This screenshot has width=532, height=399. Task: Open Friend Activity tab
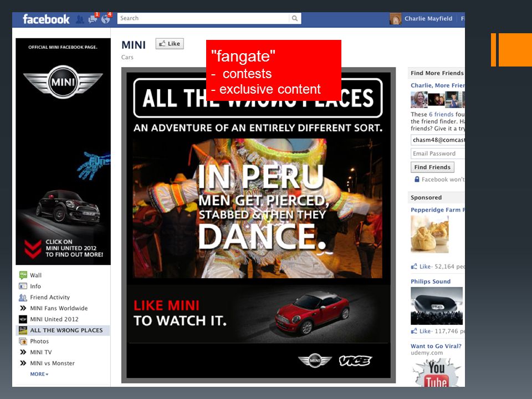pyautogui.click(x=50, y=297)
